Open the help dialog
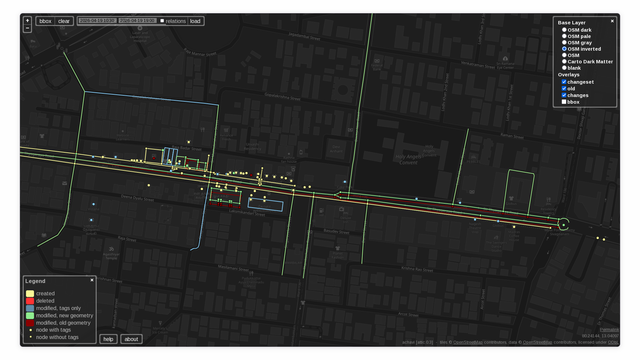 pos(108,339)
